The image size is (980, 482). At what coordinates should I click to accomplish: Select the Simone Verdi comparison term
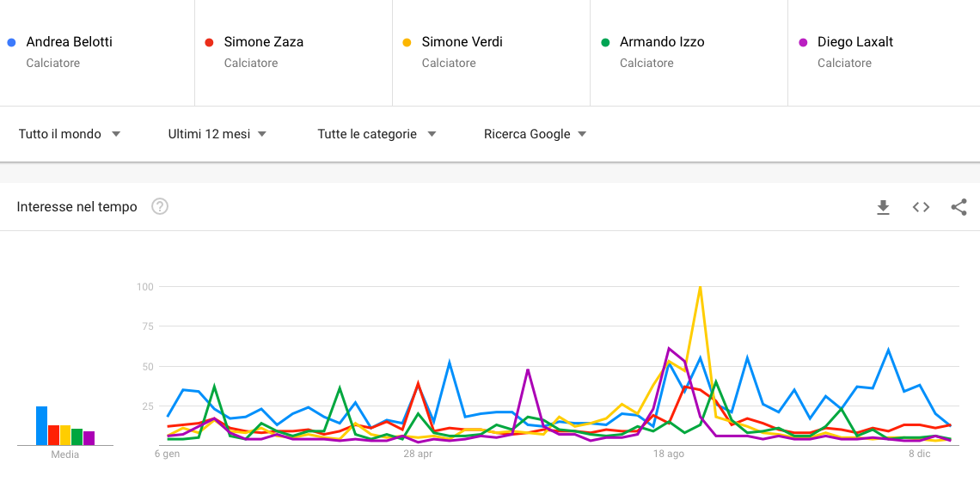pos(462,42)
